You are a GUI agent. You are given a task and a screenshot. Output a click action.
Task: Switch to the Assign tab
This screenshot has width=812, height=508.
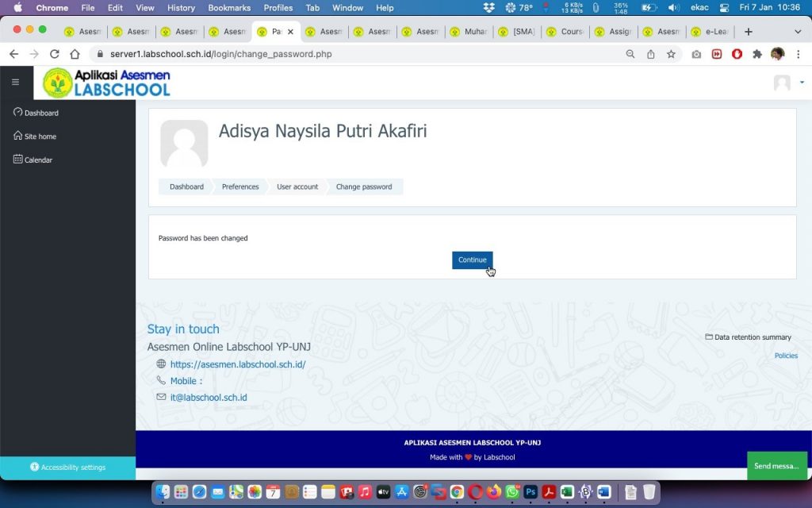613,32
